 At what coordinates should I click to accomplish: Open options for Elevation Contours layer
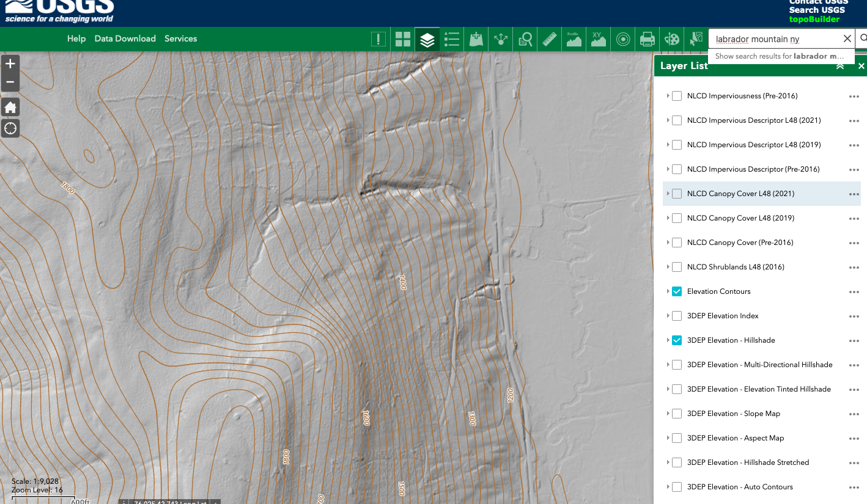854,292
